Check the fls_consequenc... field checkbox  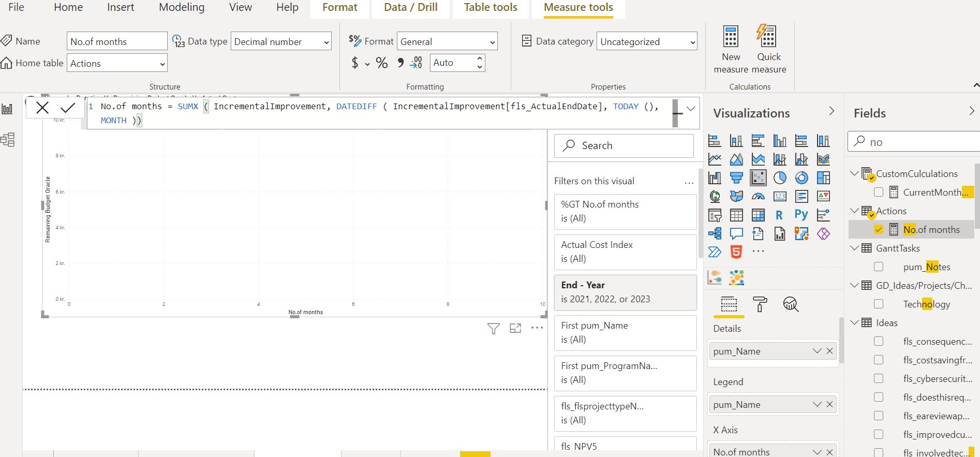coord(879,341)
